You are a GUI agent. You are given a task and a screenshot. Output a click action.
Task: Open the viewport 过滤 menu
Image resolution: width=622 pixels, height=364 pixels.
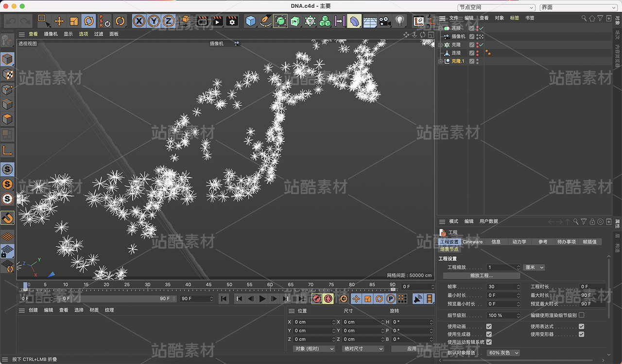[99, 34]
